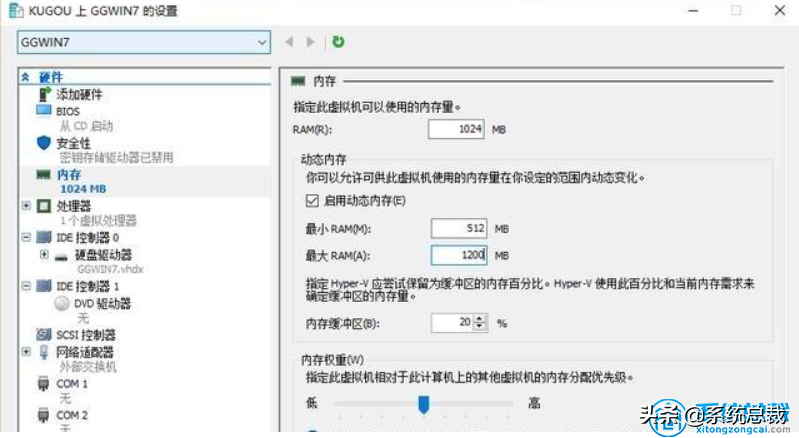Image resolution: width=799 pixels, height=438 pixels.
Task: Select the SCSI 控制器 tree item
Action: click(x=86, y=335)
